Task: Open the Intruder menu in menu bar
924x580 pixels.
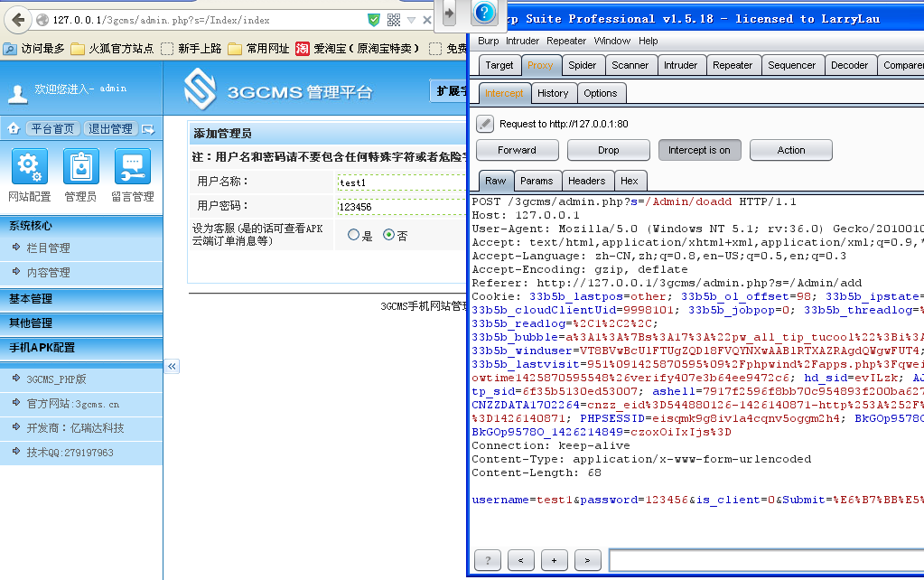Action: [522, 41]
